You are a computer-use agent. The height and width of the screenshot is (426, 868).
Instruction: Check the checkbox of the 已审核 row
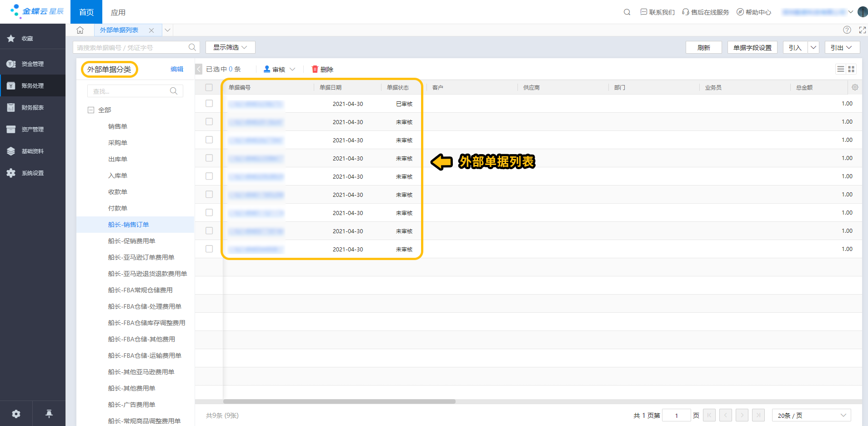pyautogui.click(x=209, y=104)
